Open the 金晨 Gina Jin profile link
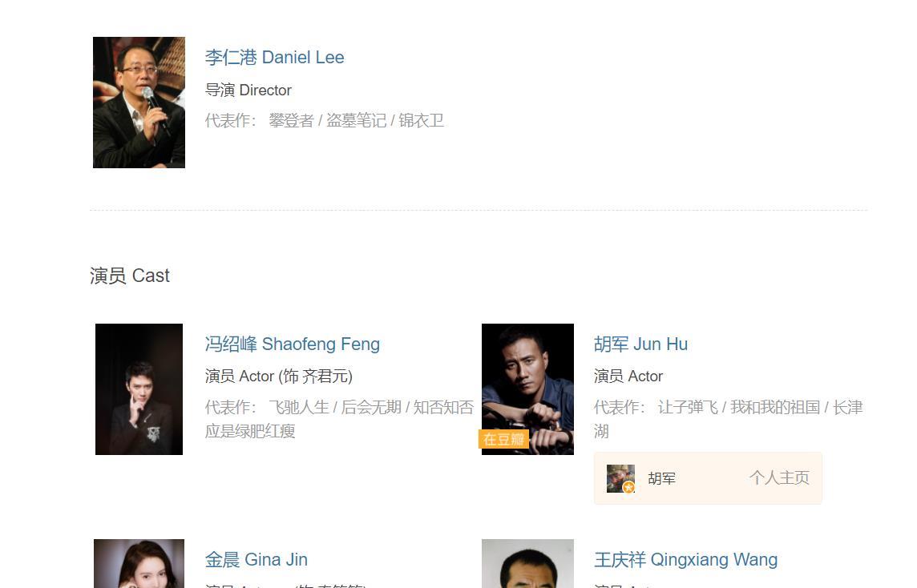 pos(257,559)
